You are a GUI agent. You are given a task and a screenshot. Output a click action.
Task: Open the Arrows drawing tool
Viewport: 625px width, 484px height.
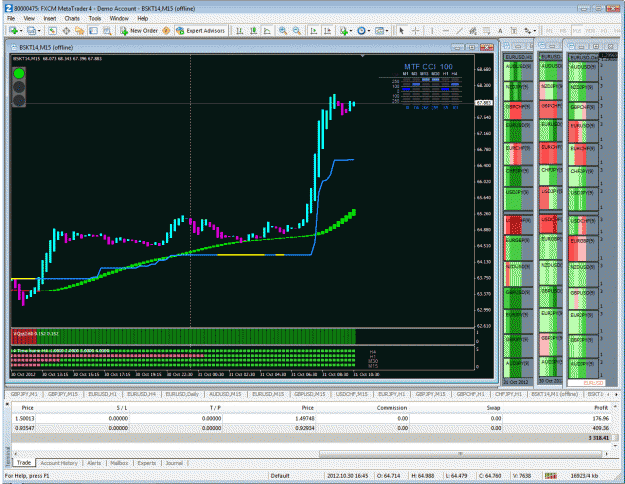pyautogui.click(x=527, y=31)
